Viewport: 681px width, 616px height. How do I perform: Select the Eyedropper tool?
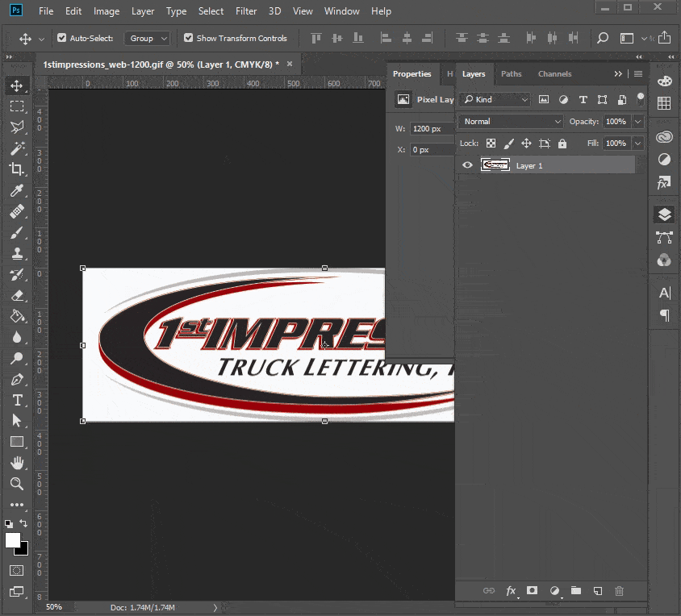coord(17,190)
